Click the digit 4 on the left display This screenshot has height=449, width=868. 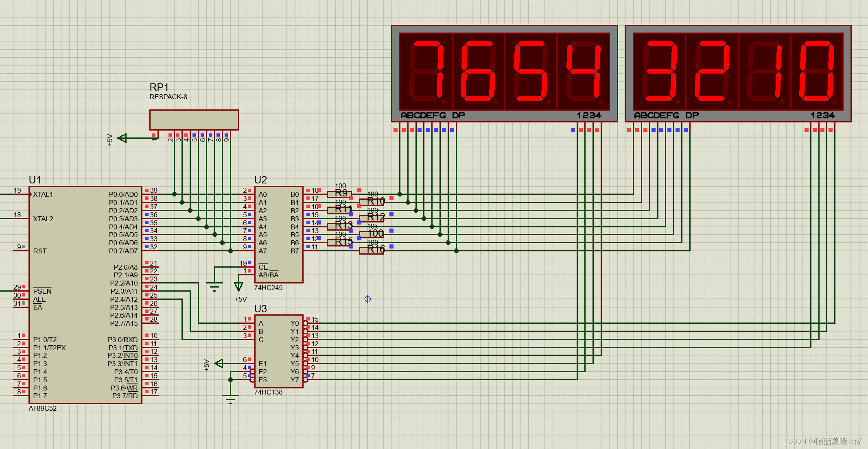pyautogui.click(x=584, y=71)
